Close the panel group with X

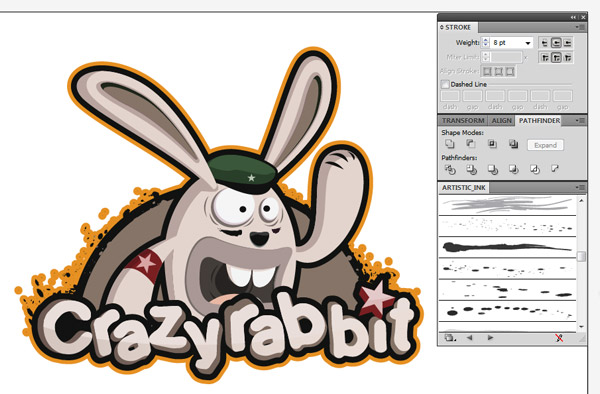click(x=583, y=17)
